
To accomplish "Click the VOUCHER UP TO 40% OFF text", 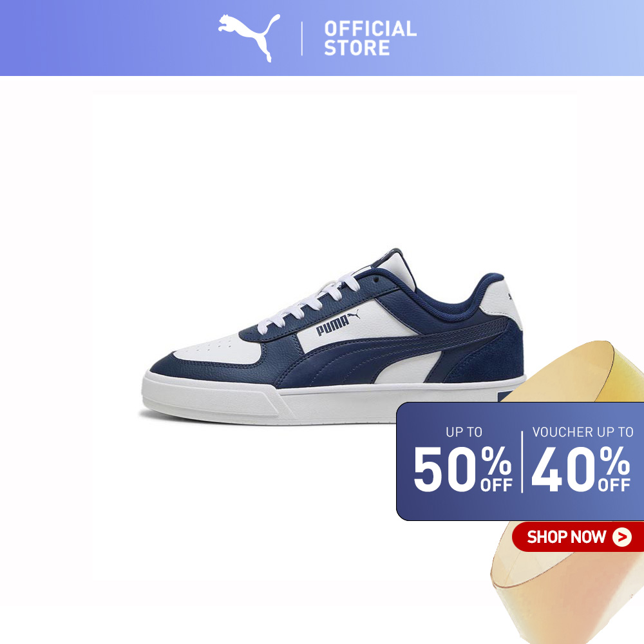I will pos(582,459).
